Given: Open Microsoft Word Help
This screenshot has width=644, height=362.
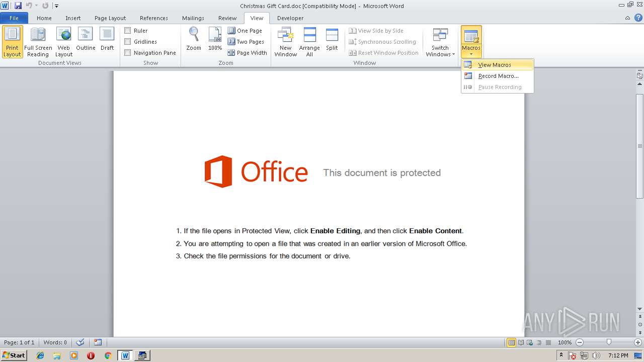Looking at the screenshot, I should coord(638,18).
